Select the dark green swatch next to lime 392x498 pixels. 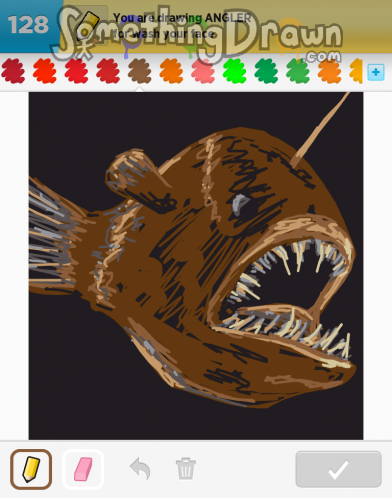[266, 71]
